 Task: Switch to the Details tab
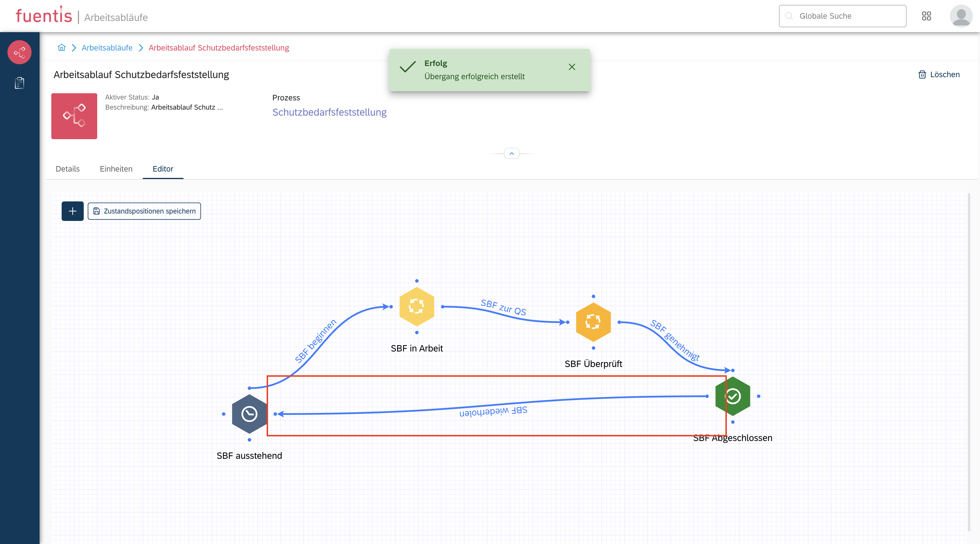(x=67, y=169)
